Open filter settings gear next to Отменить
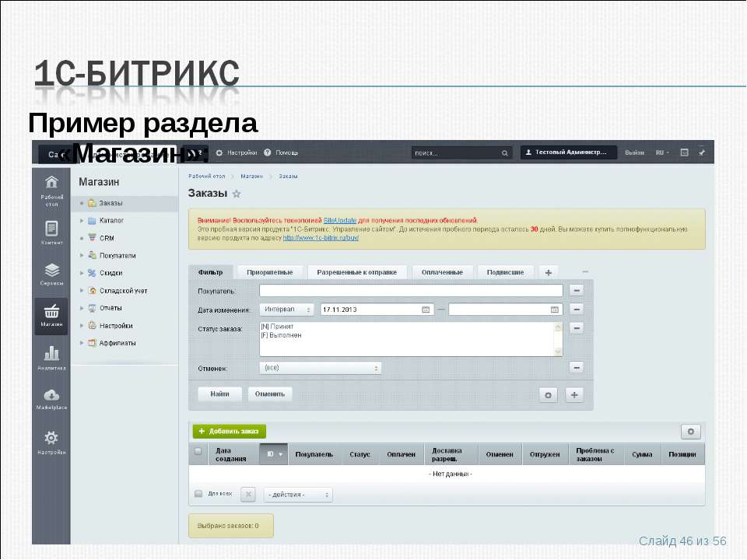This screenshot has width=747, height=560. coord(548,395)
